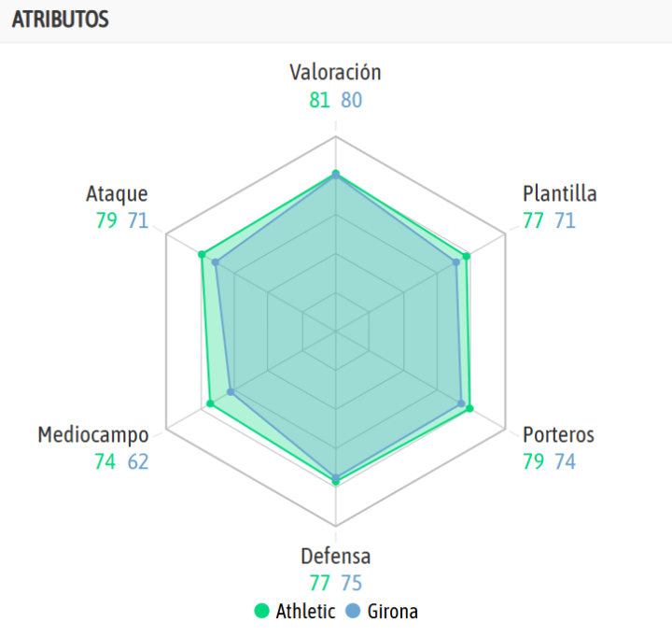Image resolution: width=672 pixels, height=636 pixels.
Task: Select the Defensa axis label
Action: [335, 557]
